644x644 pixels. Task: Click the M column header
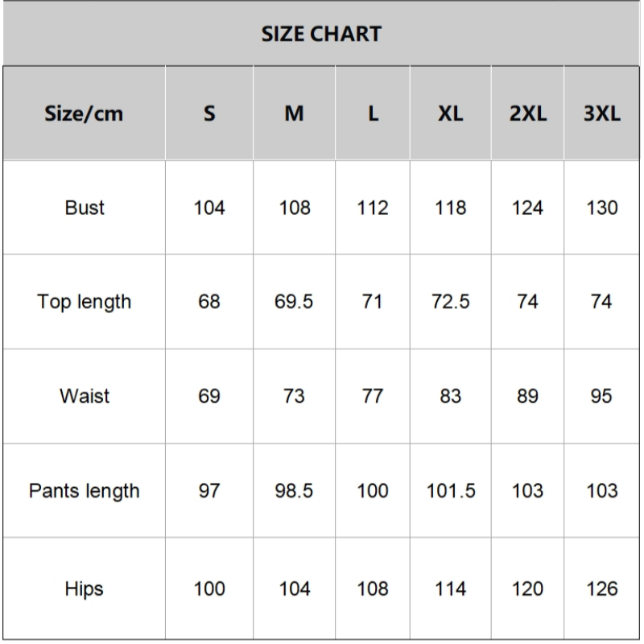pos(294,114)
